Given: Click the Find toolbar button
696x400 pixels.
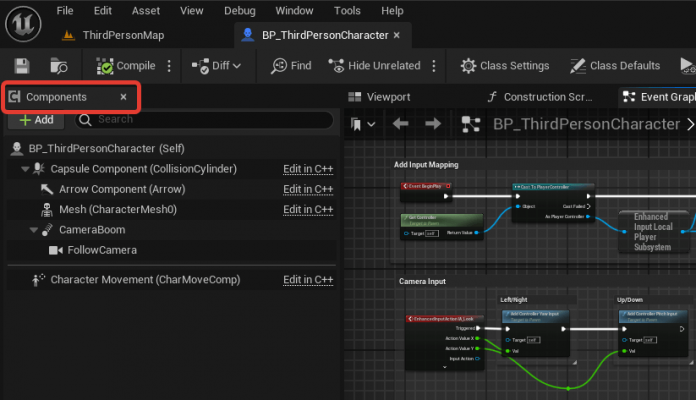Looking at the screenshot, I should (291, 66).
